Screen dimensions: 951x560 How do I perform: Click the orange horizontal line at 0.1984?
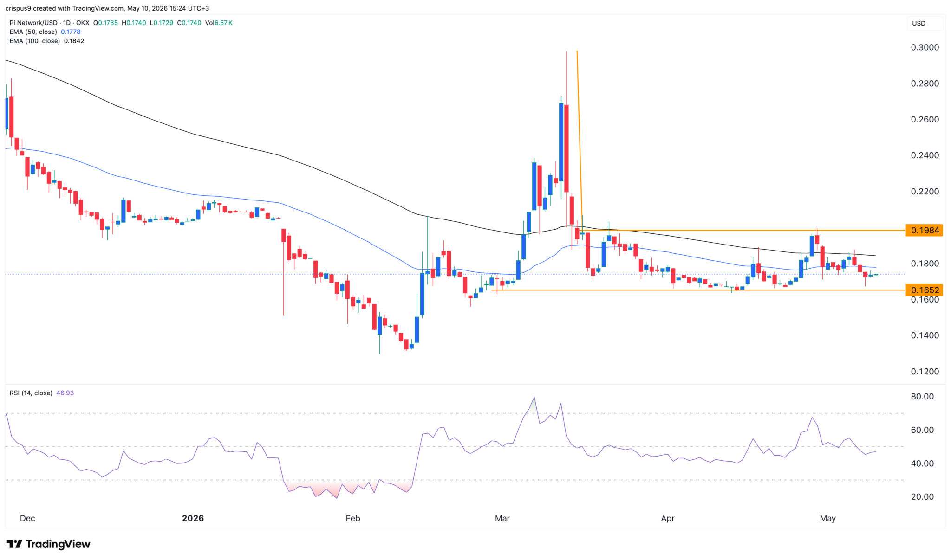(743, 230)
